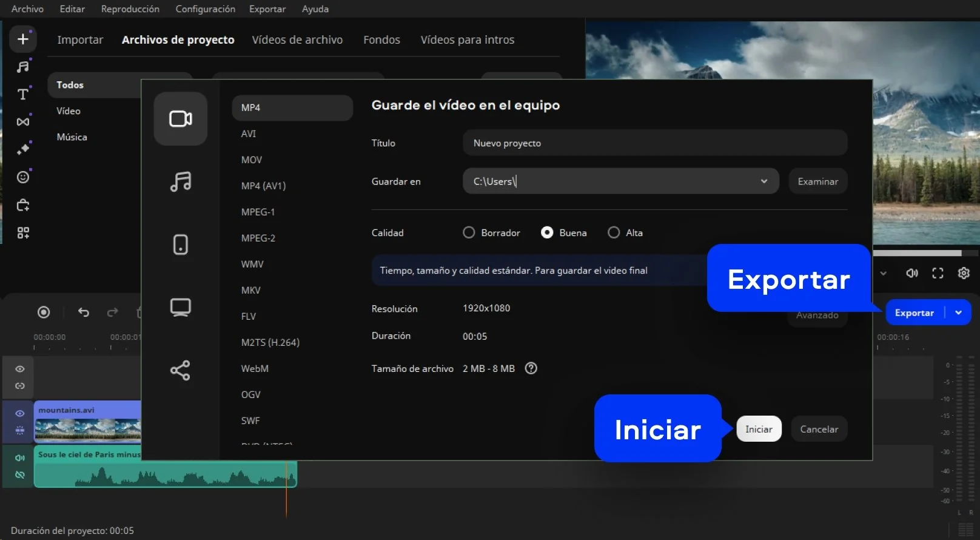Select the TV export category icon
This screenshot has height=540, width=980.
coord(180,308)
